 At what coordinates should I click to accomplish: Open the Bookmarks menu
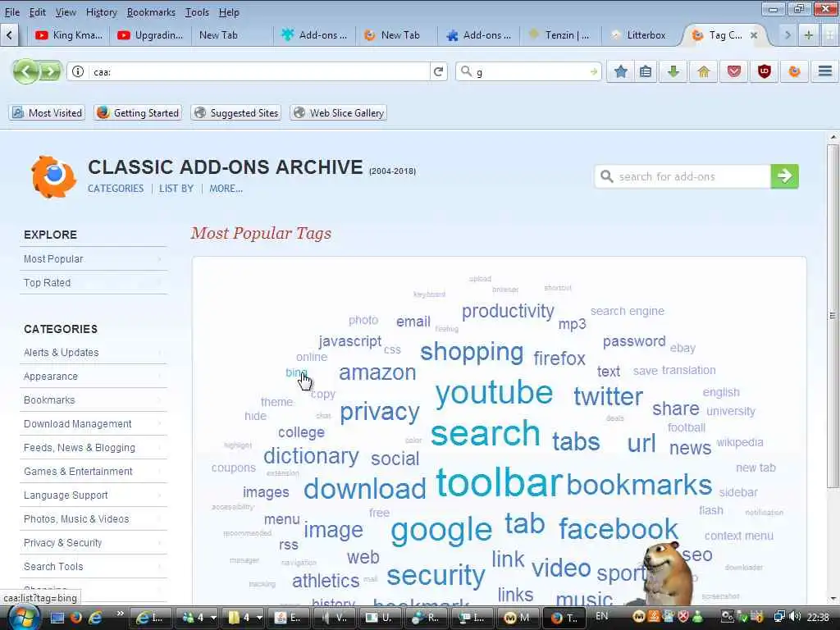tap(151, 11)
